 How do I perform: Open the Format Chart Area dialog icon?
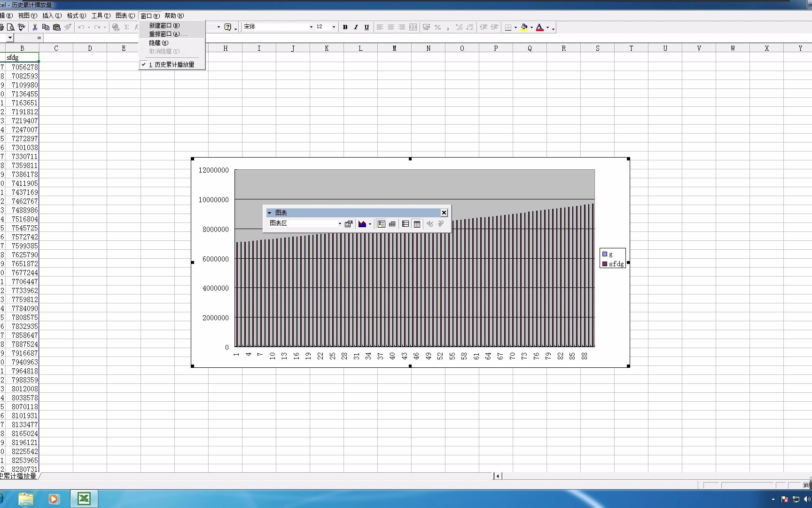(x=349, y=223)
